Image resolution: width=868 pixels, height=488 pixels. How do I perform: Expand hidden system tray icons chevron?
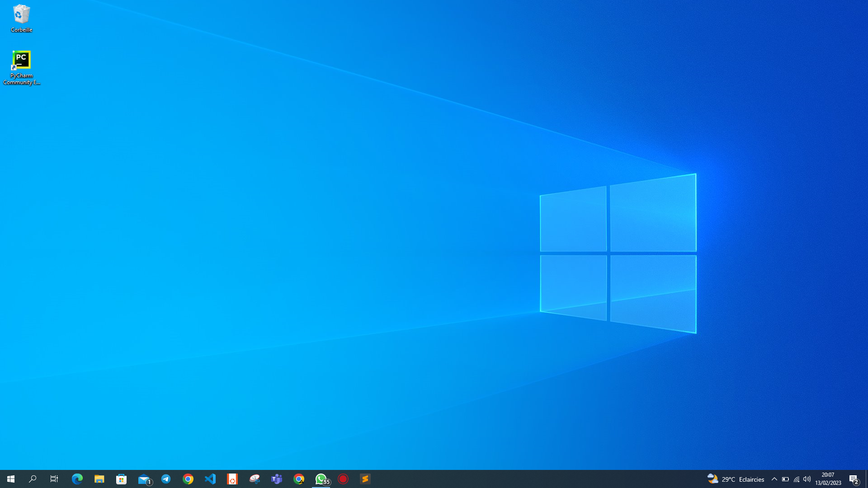point(774,479)
